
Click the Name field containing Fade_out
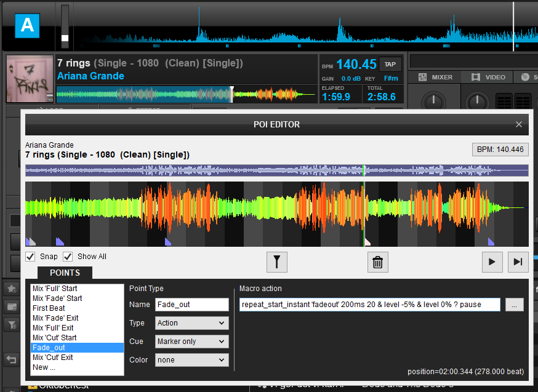tap(192, 305)
